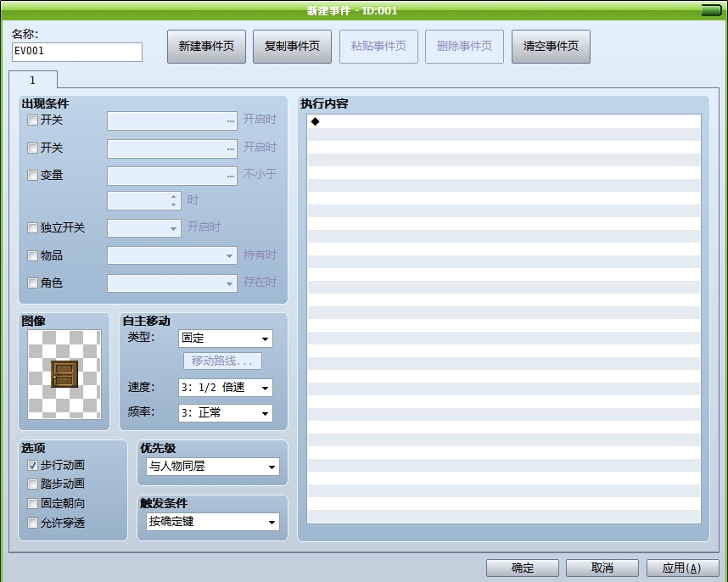This screenshot has width=728, height=582.
Task: Switch to event page tab 1
Action: tap(33, 80)
